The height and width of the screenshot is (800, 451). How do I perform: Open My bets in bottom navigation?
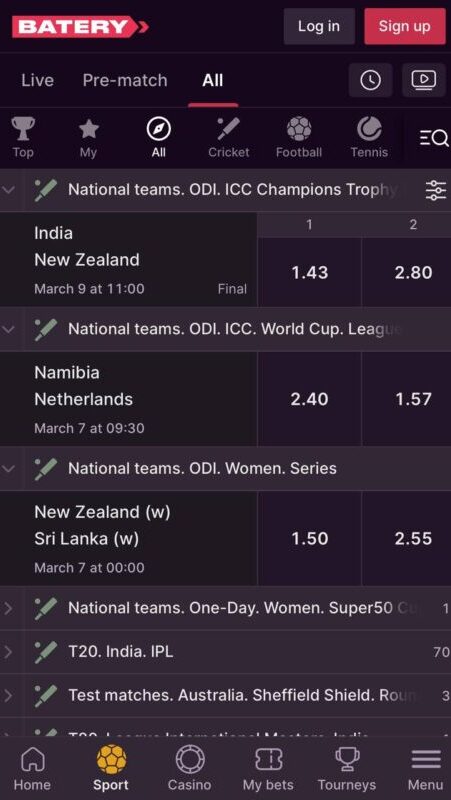pos(268,768)
